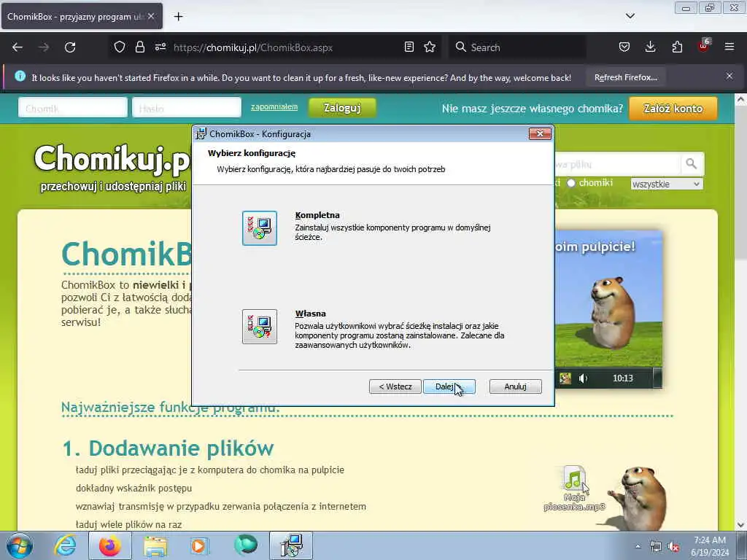The height and width of the screenshot is (560, 747).
Task: Open the zapomniałem link
Action: (274, 106)
